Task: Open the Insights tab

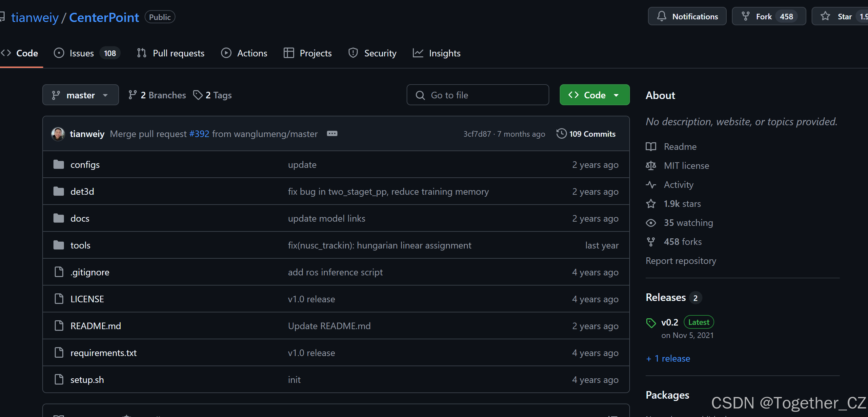Action: 436,53
